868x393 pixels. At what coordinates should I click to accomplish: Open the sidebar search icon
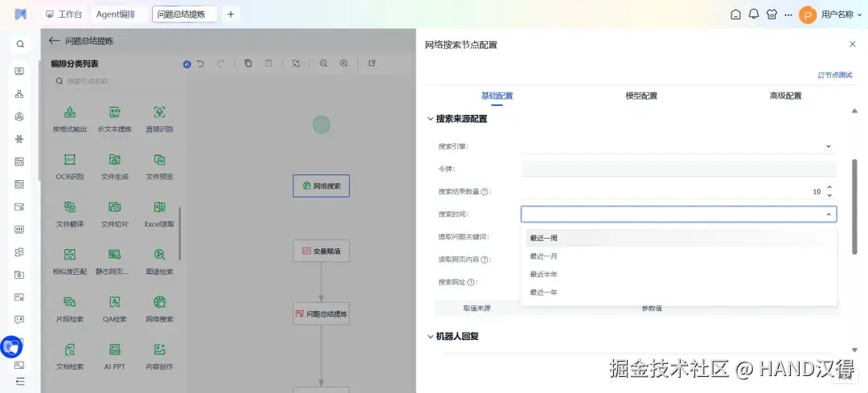click(20, 44)
